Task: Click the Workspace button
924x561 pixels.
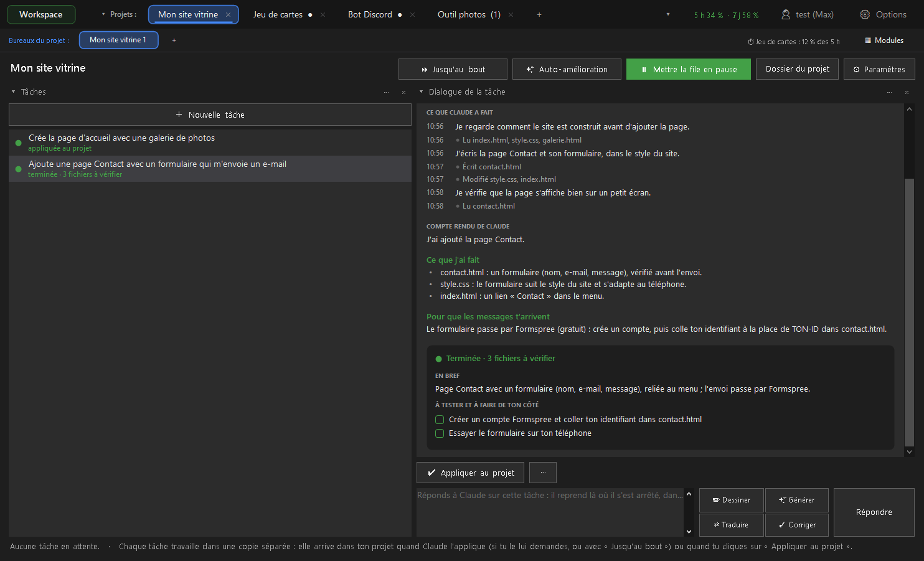Action: [x=41, y=14]
